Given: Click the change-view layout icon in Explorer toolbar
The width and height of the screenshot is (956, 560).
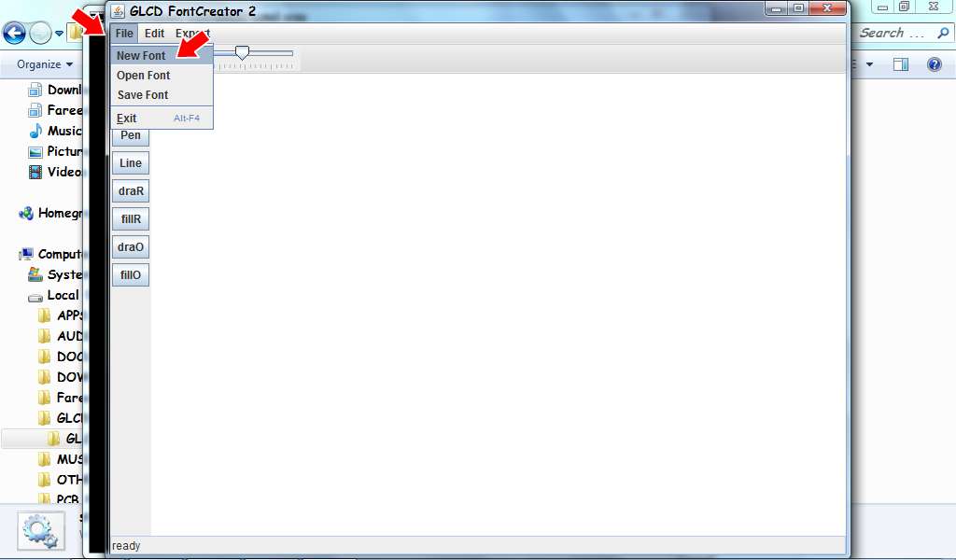Looking at the screenshot, I should [x=901, y=63].
